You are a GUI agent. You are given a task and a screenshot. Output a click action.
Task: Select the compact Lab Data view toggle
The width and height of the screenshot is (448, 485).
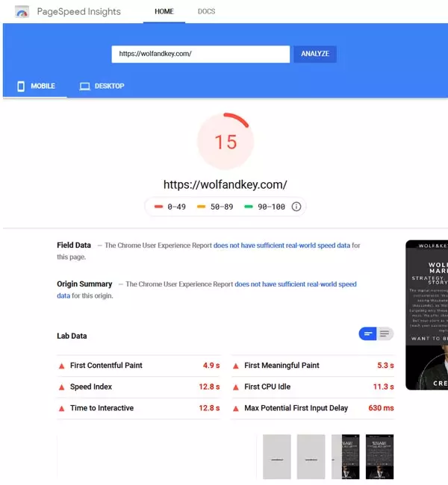click(368, 334)
